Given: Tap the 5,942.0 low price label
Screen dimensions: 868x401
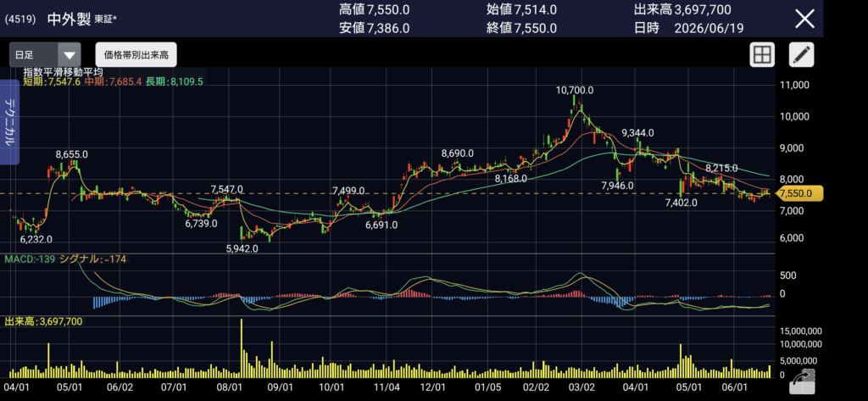Looking at the screenshot, I should point(242,248).
